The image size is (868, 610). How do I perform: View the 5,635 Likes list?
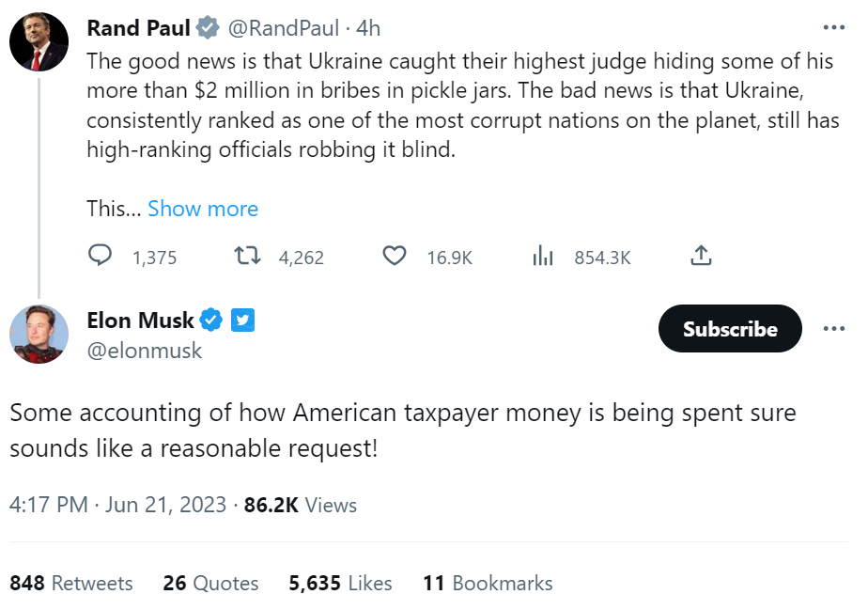pos(340,583)
